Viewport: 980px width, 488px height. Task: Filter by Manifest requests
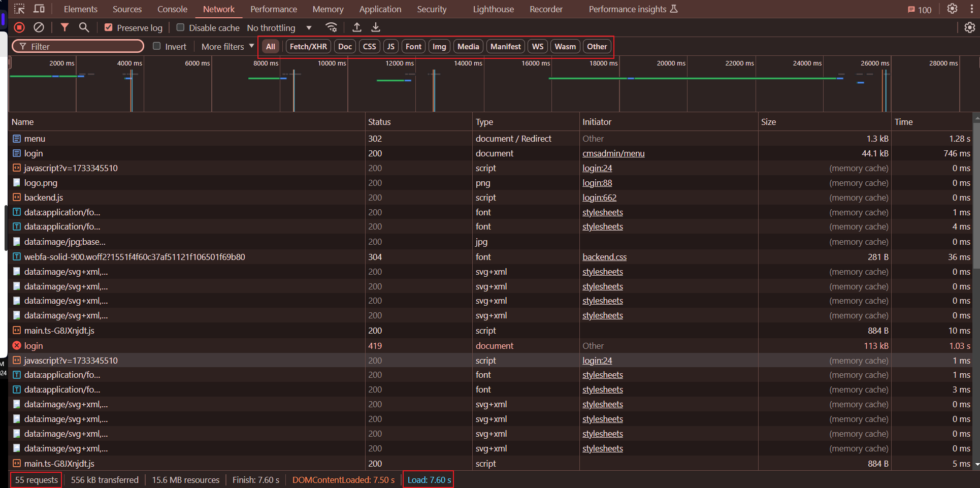[505, 46]
